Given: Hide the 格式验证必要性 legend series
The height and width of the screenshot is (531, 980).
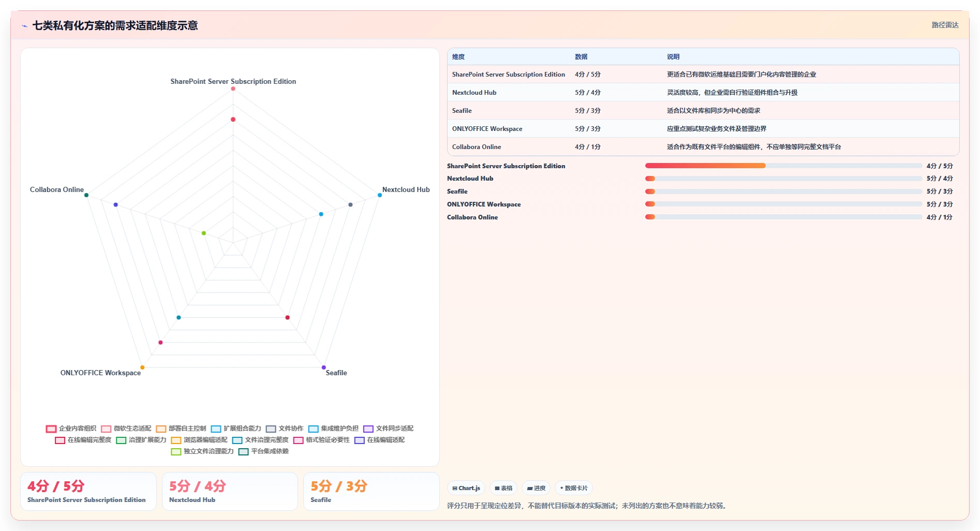Looking at the screenshot, I should pyautogui.click(x=321, y=440).
